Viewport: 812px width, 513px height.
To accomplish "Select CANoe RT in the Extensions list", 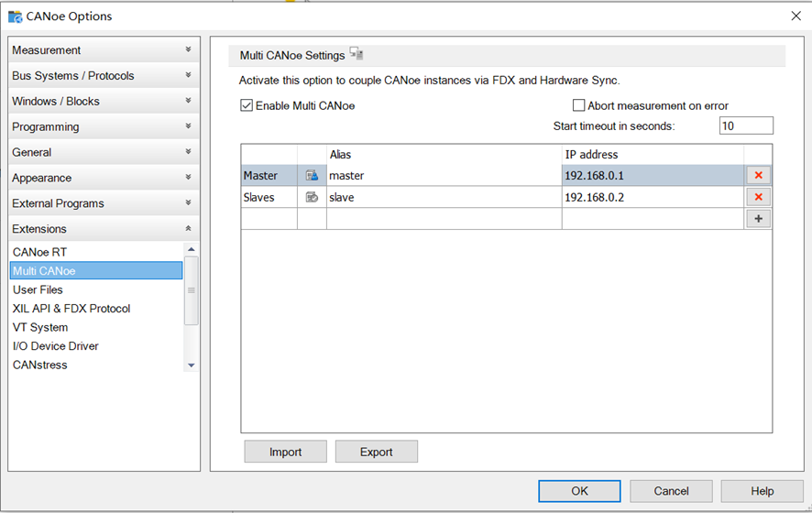I will click(x=96, y=252).
